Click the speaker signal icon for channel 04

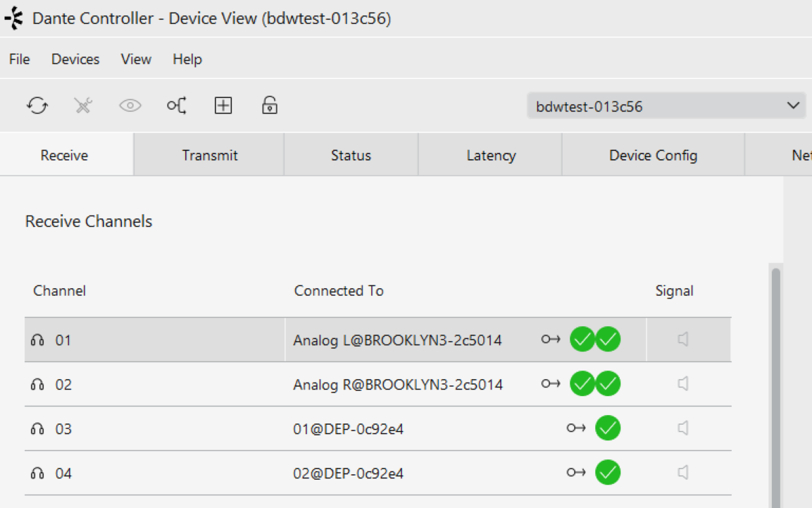coord(683,472)
